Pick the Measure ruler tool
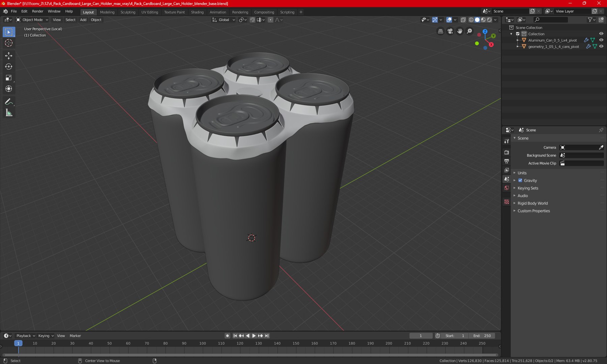The width and height of the screenshot is (607, 364). (9, 113)
